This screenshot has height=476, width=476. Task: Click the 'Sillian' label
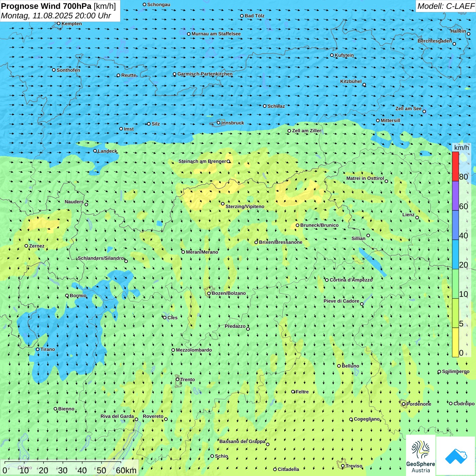pos(358,238)
